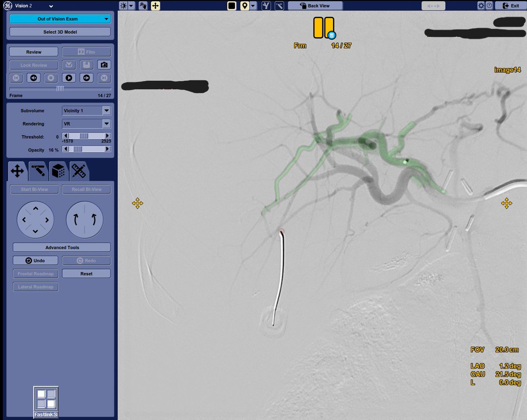Click the Opacity slider handle
This screenshot has width=527, height=420.
pos(77,149)
